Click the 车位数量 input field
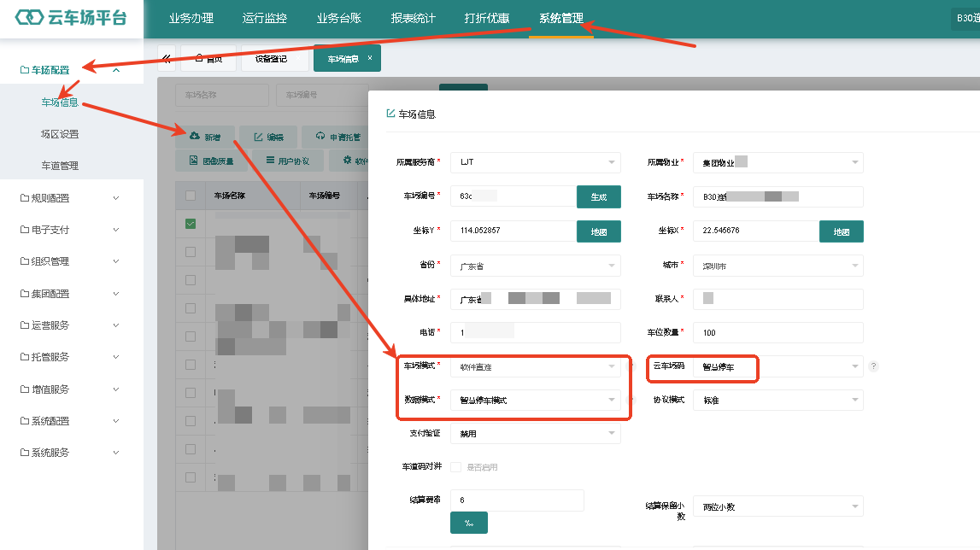 tap(778, 332)
